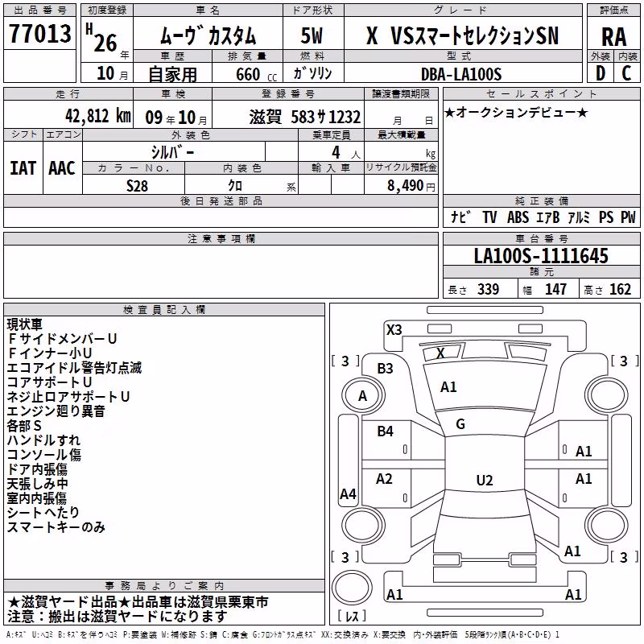Click chassis number LA100S-1111645
The width and height of the screenshot is (644, 644).
coord(541,255)
